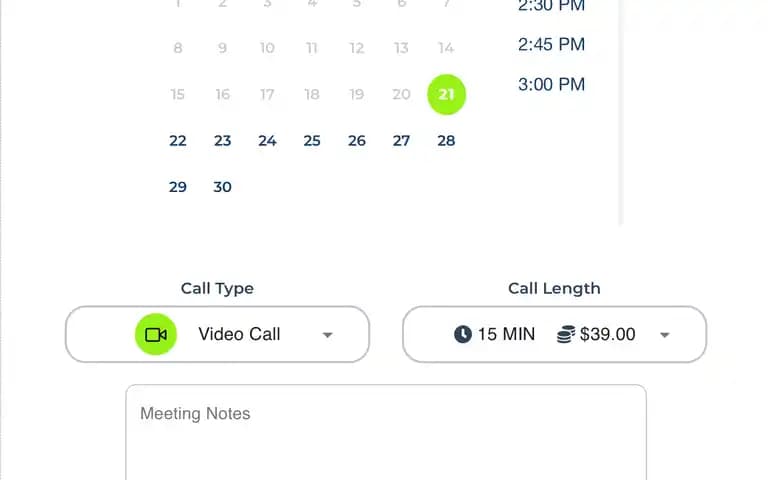Click into the Meeting Notes text field
Screen dimensions: 768x480
pos(386,432)
